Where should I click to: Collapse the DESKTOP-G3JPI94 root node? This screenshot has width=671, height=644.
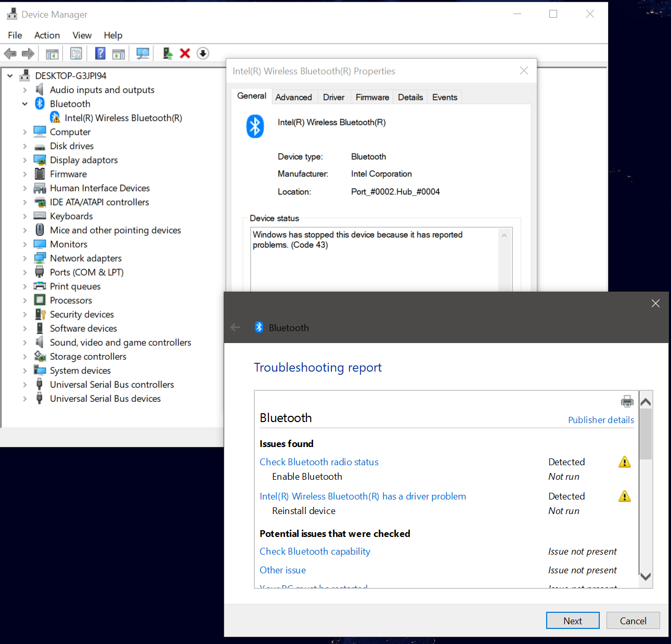(10, 76)
